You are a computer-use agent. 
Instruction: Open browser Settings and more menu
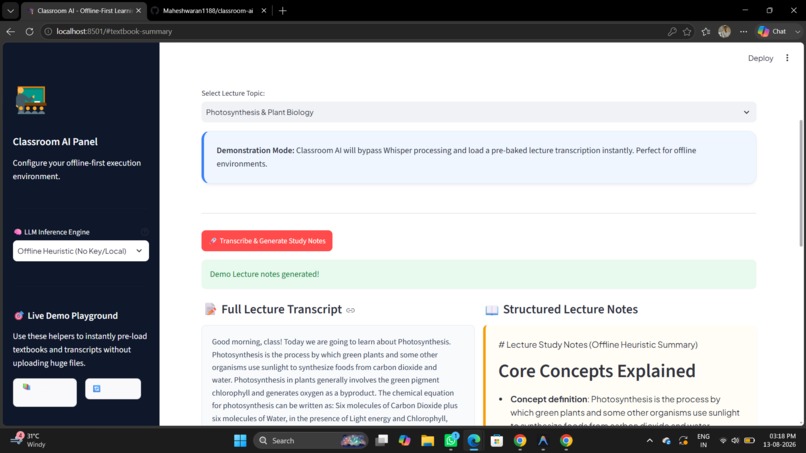(x=743, y=31)
